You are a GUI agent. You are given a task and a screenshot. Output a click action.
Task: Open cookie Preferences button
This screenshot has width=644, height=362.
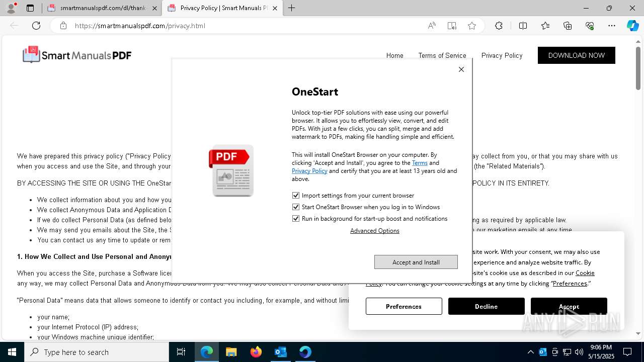tap(404, 306)
